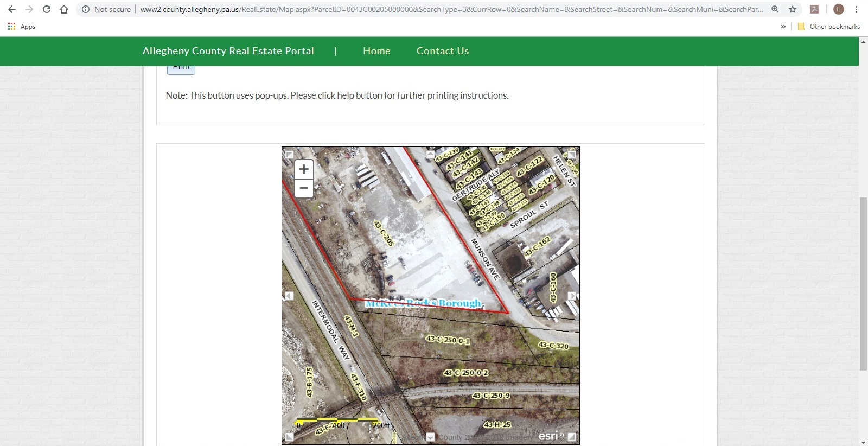Click the GERTRUDE ALY street label

[x=475, y=184]
